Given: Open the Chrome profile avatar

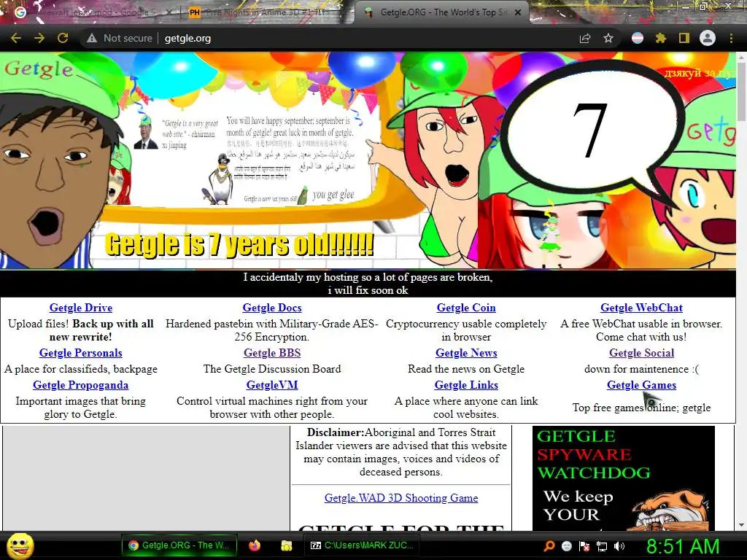Looking at the screenshot, I should 708,38.
